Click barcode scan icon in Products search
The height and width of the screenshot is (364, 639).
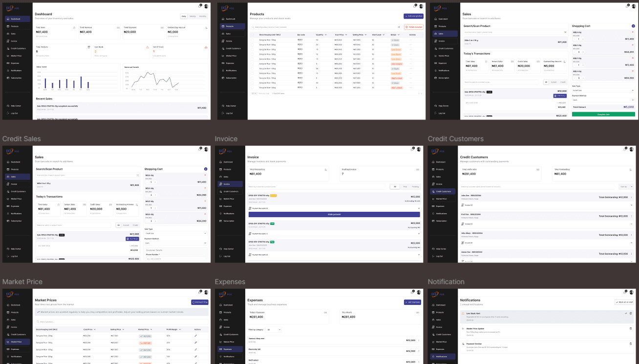click(x=399, y=27)
